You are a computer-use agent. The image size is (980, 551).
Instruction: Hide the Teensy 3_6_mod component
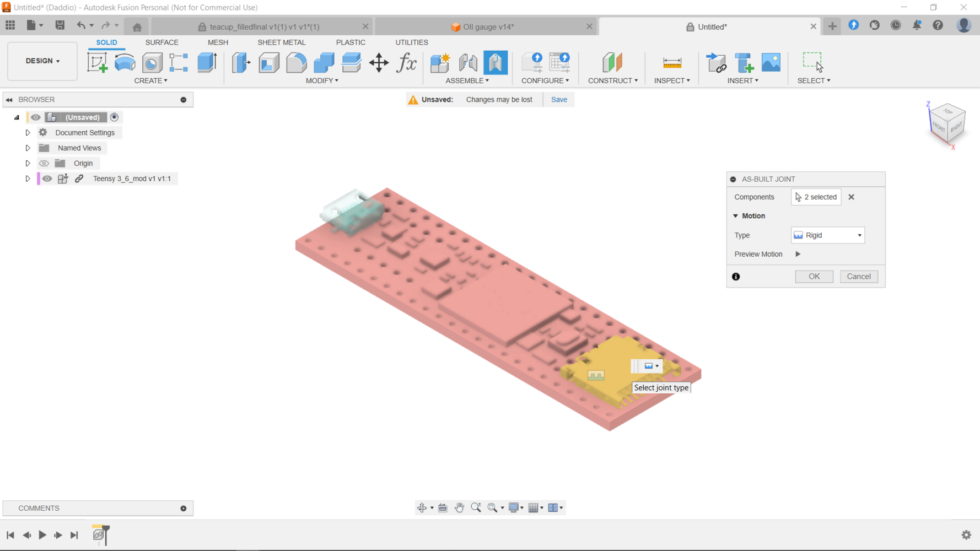(47, 179)
